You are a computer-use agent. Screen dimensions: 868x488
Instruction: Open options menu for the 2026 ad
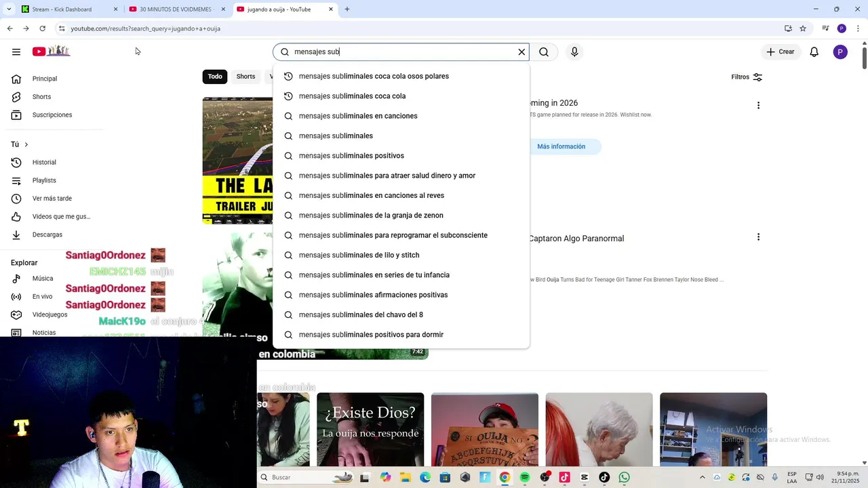[758, 105]
